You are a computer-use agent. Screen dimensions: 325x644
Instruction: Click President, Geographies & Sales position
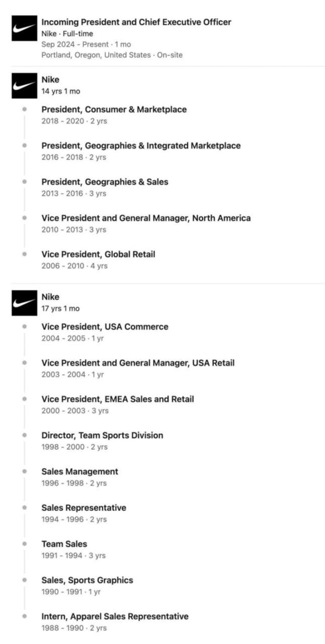pyautogui.click(x=105, y=182)
